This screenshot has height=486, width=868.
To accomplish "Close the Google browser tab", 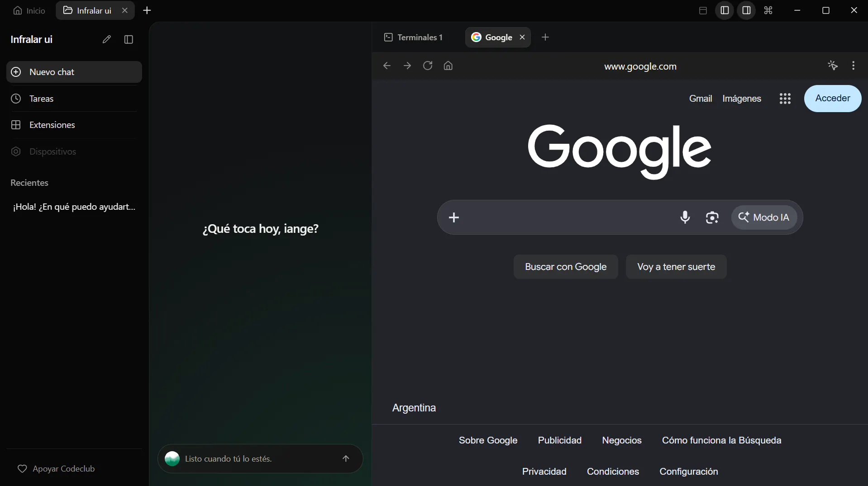I will [522, 37].
